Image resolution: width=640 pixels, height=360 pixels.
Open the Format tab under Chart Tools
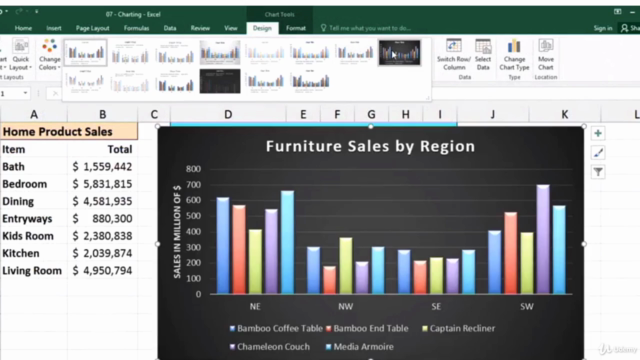click(x=296, y=28)
